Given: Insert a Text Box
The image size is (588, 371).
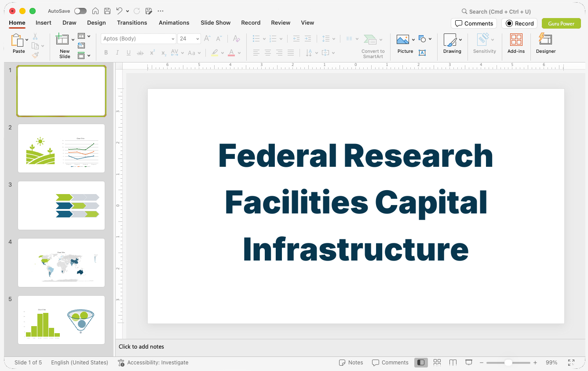Looking at the screenshot, I should 422,53.
